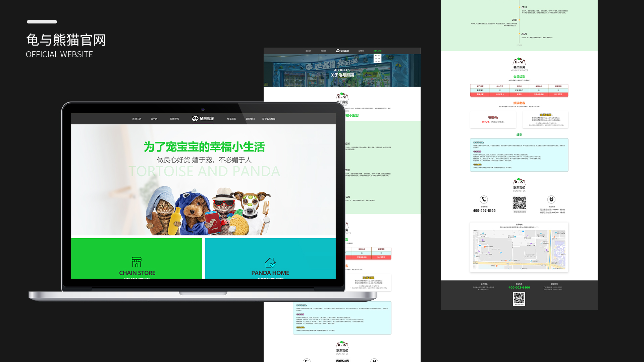
Task: Open 会员服务 in laptop navigation bar
Action: [231, 119]
